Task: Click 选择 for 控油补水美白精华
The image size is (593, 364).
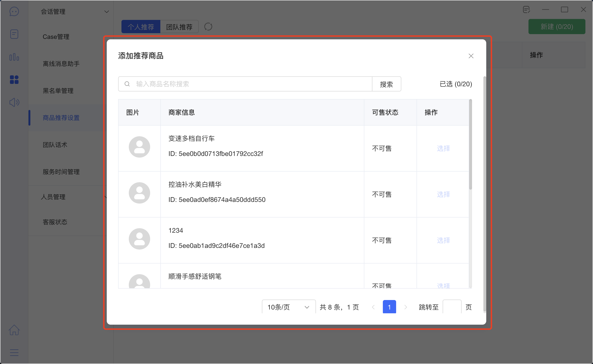Action: pos(443,194)
